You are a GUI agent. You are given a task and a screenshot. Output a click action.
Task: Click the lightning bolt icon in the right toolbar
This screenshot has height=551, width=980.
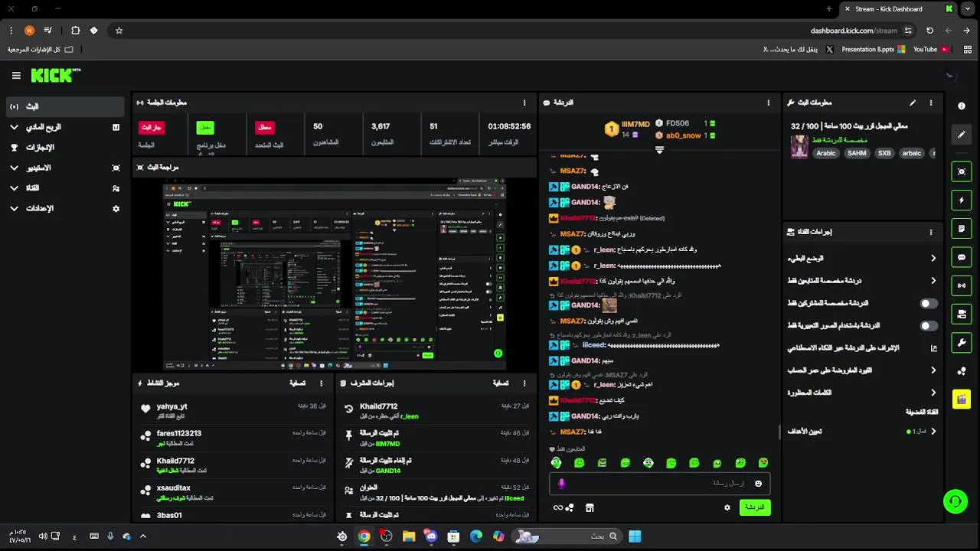click(x=962, y=201)
